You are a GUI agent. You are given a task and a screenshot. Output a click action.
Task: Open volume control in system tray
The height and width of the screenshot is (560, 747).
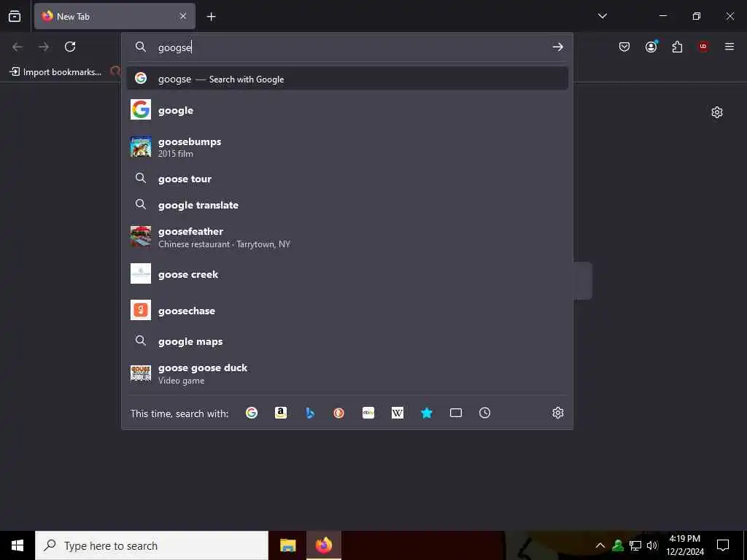click(652, 545)
